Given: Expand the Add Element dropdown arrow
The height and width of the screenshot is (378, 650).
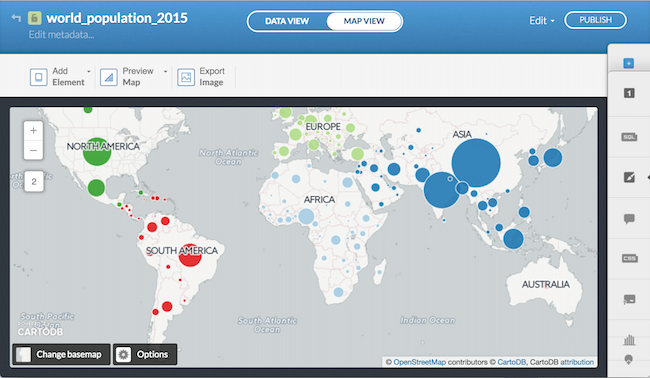Looking at the screenshot, I should click(88, 71).
